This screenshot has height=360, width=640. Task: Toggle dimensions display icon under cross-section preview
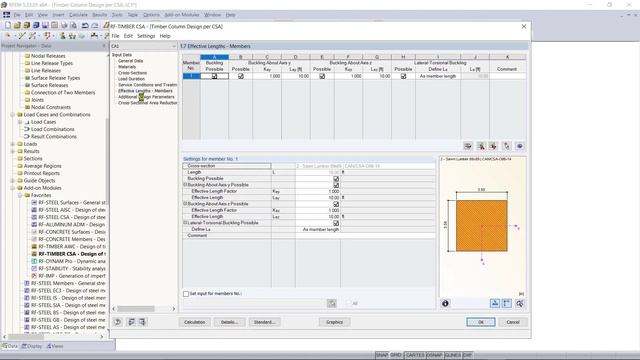495,303
